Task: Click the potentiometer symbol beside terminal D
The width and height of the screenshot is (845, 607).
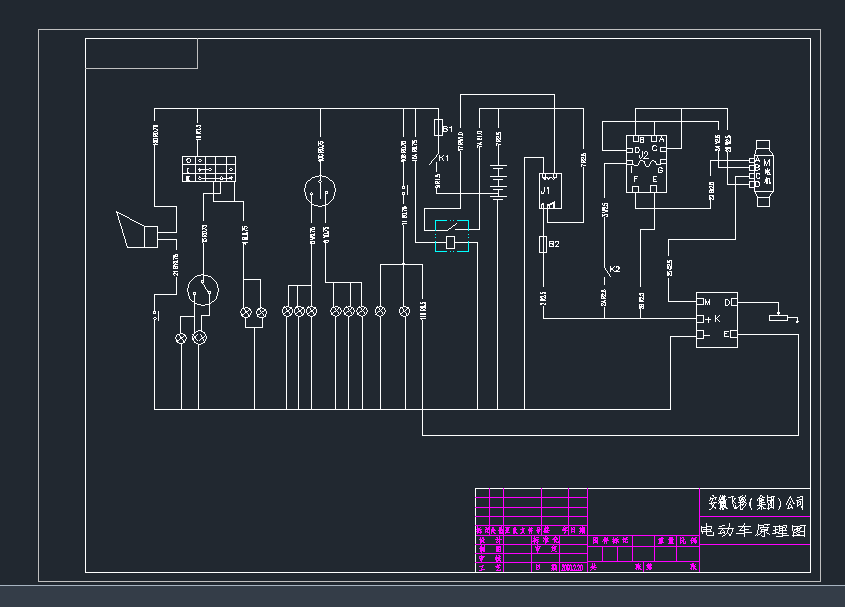Action: click(x=778, y=318)
